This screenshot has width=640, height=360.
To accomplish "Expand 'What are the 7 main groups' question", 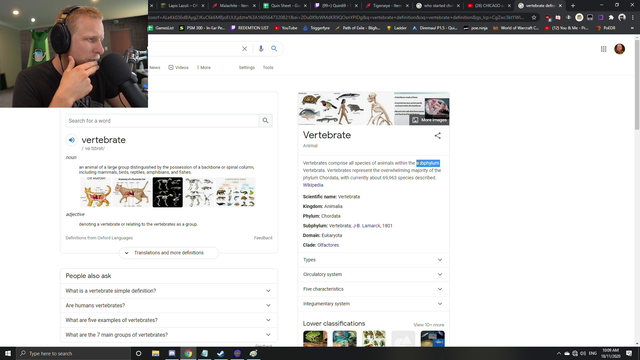I will (x=169, y=335).
